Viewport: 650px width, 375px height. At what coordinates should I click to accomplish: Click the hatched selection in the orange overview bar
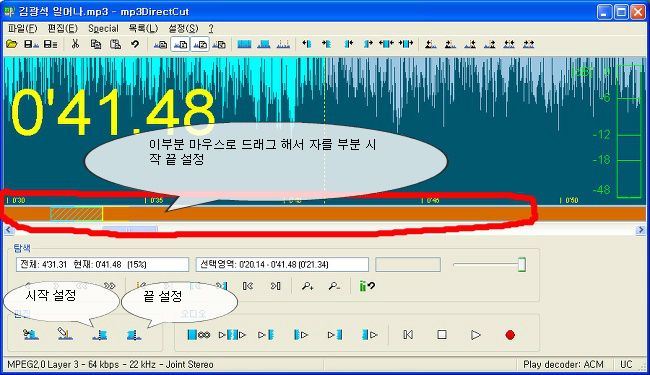tap(77, 214)
